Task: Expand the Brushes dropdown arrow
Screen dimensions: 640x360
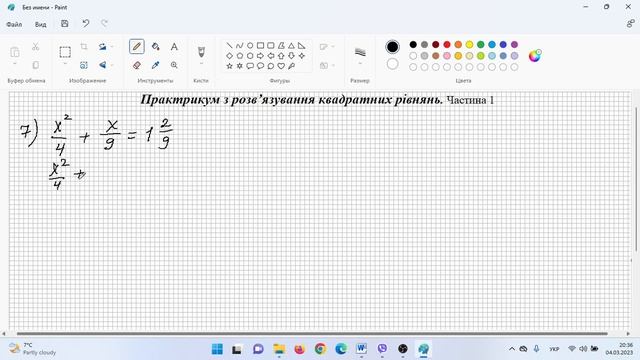Action: (201, 64)
